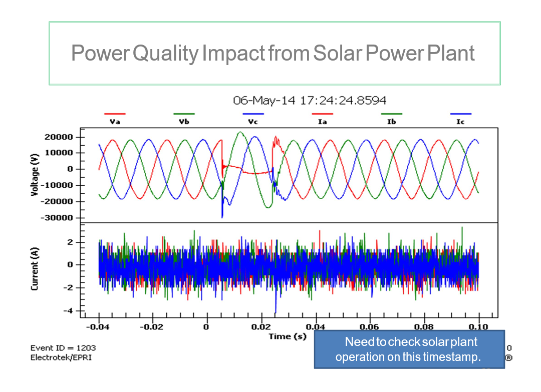Viewport: 541px width, 392px height.
Task: Click the blue Vc legend line
Action: 253,114
